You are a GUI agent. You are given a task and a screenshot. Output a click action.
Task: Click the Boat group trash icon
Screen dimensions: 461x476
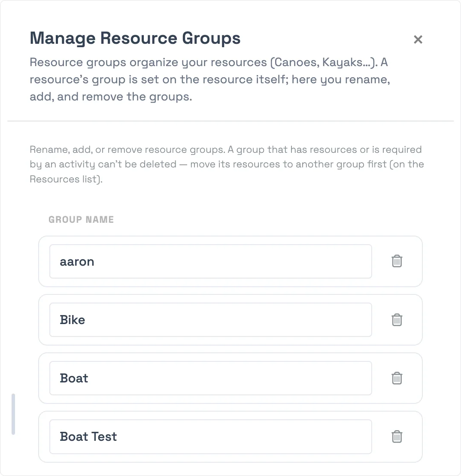[x=397, y=378]
